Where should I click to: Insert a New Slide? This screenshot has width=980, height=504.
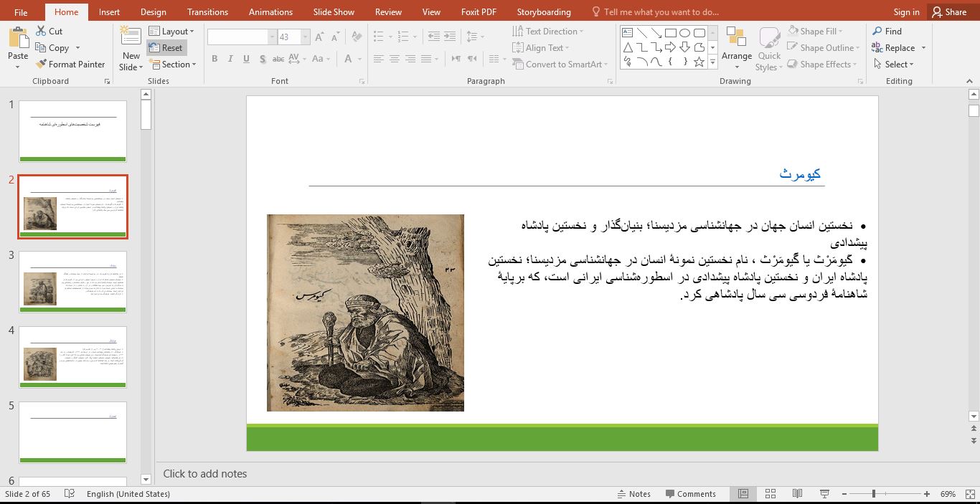click(131, 49)
